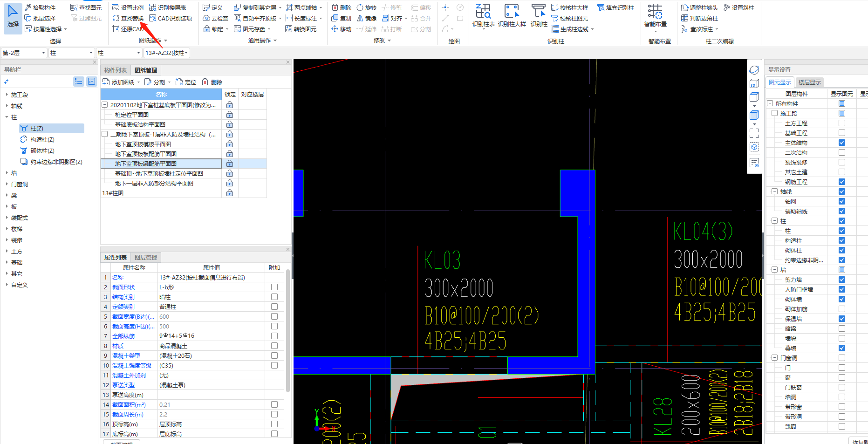Click 分割 button in drawing manager
Screen dimensions: 868x444
[155, 82]
